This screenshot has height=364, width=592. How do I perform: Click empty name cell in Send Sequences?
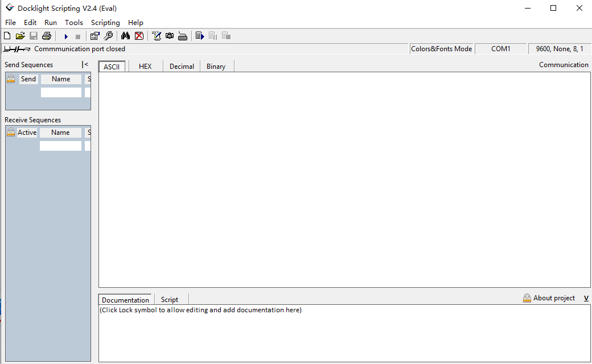(61, 92)
